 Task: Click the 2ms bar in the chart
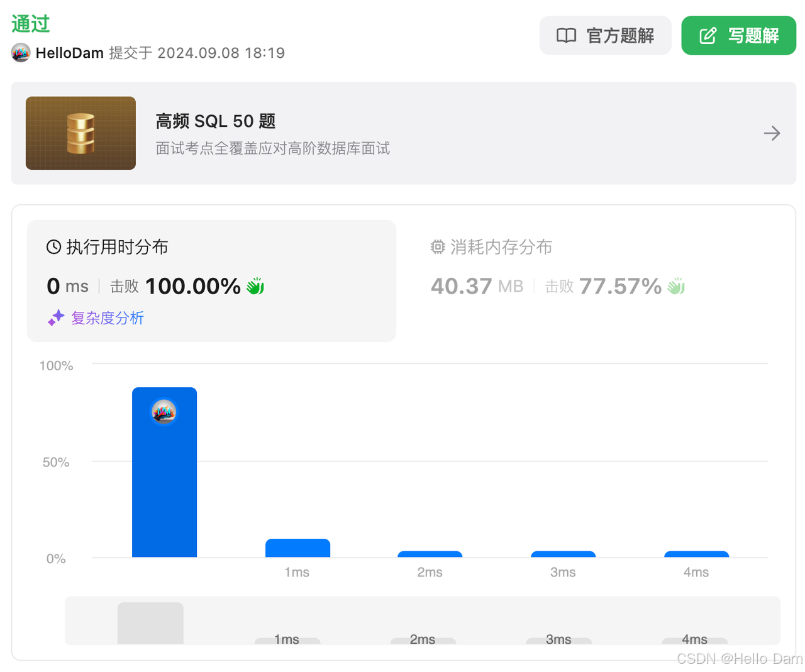click(430, 554)
